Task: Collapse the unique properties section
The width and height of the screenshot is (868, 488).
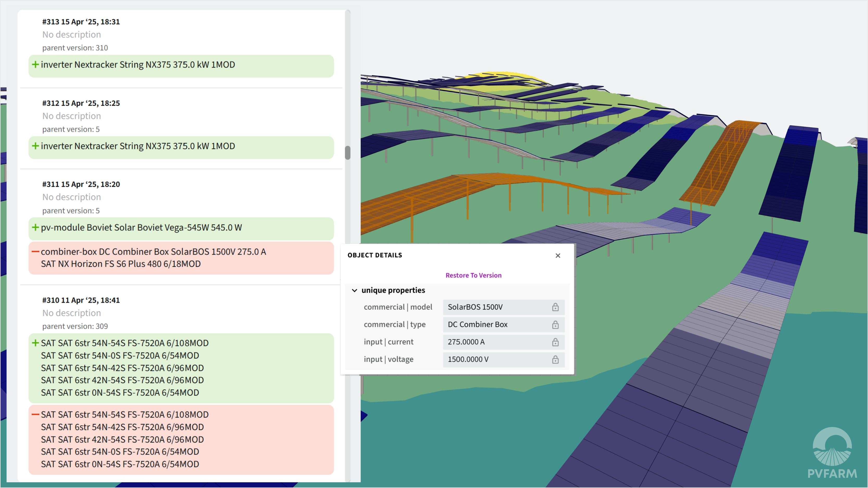Action: coord(354,290)
